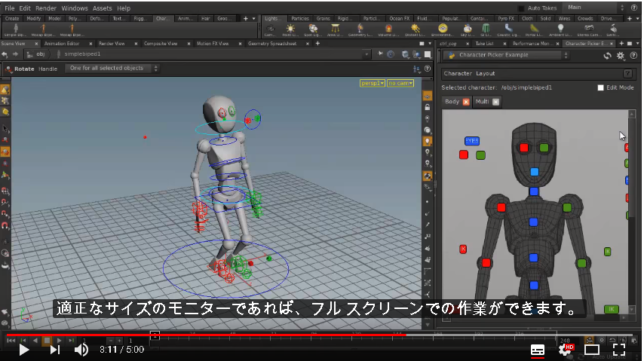
Task: Select the Ambient Light shelf tool
Action: click(x=560, y=29)
